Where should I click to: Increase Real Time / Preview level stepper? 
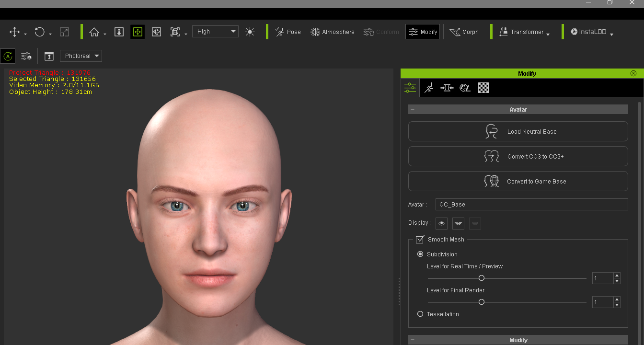(x=617, y=276)
